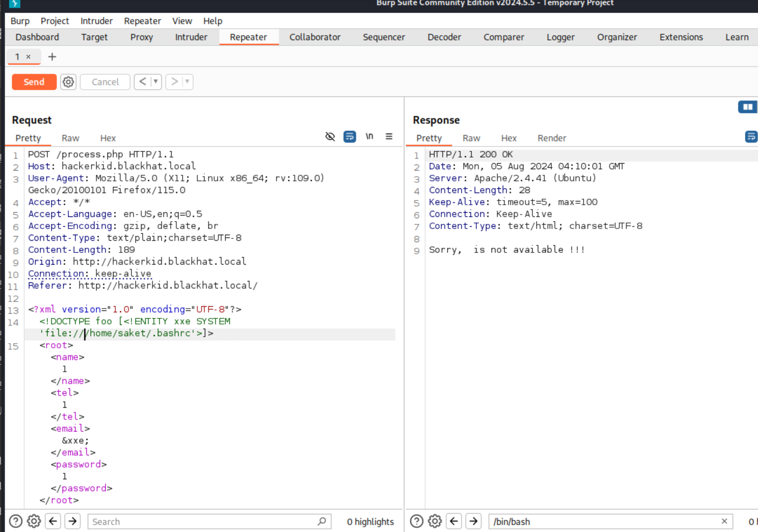Open help for the request search bar
Screen dimensions: 758x532
click(x=15, y=521)
